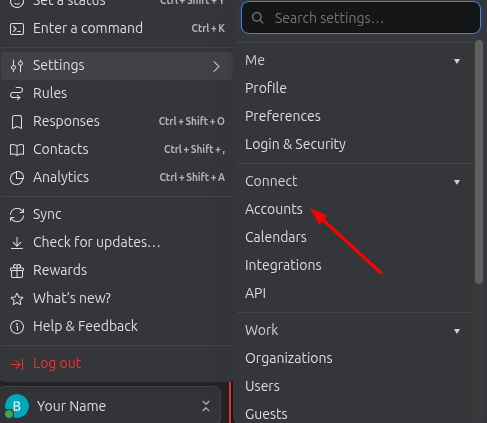Click the Settings sliders icon
Image resolution: width=487 pixels, height=423 pixels.
pyautogui.click(x=17, y=66)
